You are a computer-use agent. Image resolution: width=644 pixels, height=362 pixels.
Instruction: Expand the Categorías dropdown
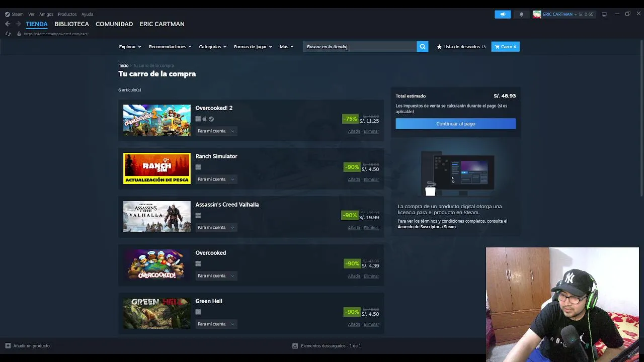[212, 47]
